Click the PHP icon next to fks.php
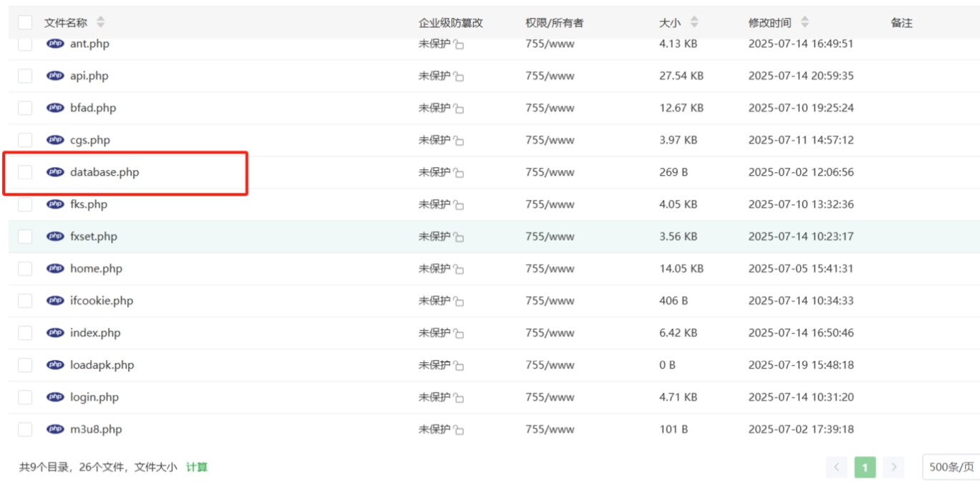The height and width of the screenshot is (489, 980). pyautogui.click(x=55, y=204)
